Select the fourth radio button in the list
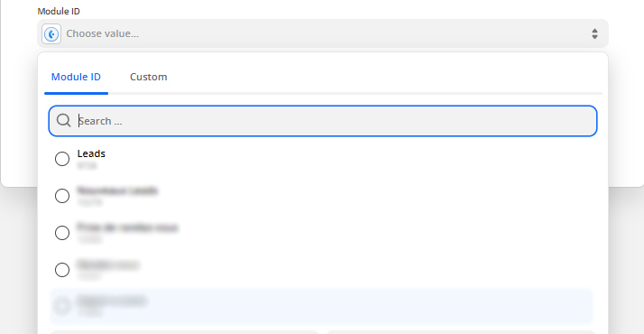 click(62, 270)
